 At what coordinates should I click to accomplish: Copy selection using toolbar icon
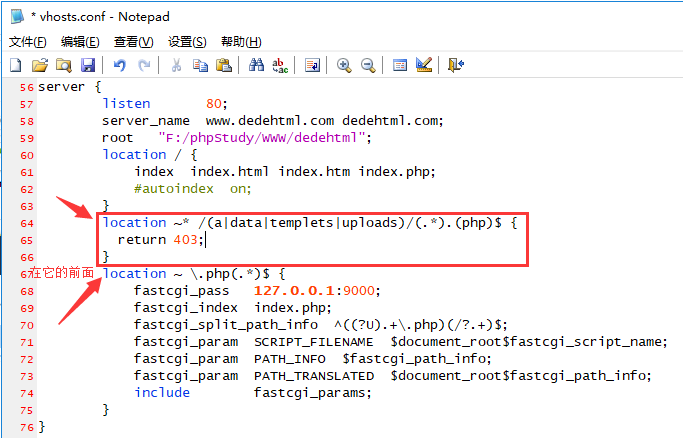point(200,65)
